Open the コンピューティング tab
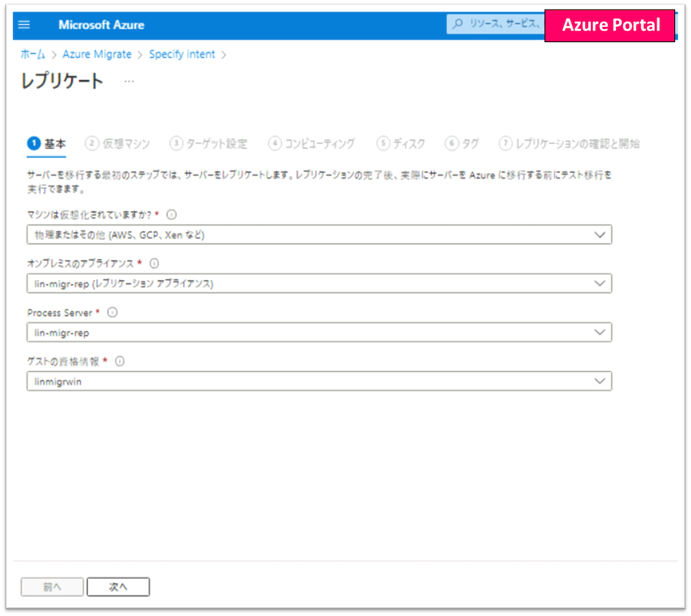This screenshot has height=616, width=691. pos(312,144)
